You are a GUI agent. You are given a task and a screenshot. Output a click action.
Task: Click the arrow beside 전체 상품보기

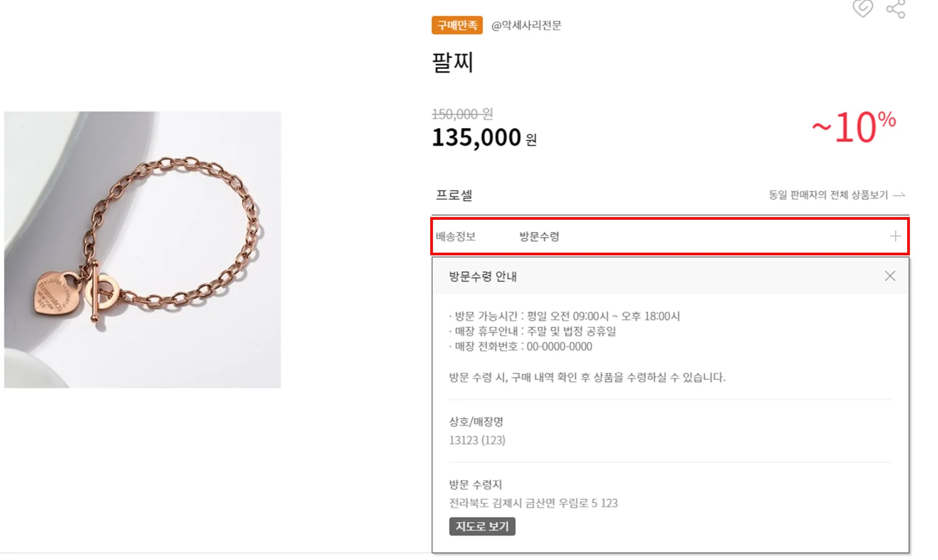pos(899,195)
